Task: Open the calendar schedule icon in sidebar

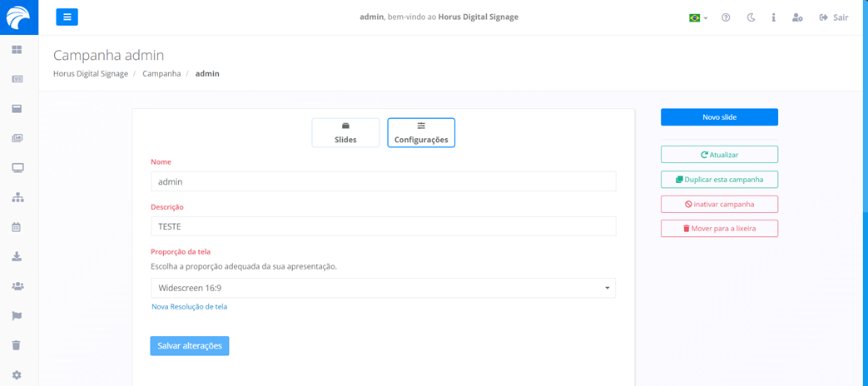Action: point(17,227)
